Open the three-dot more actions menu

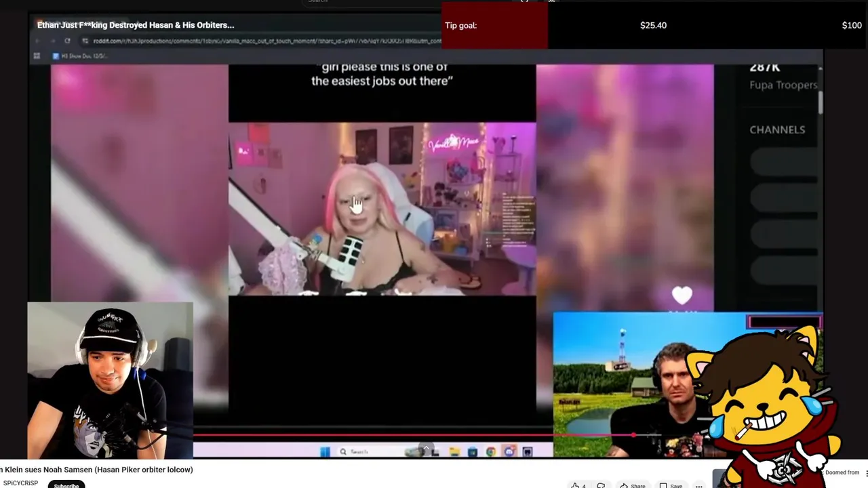click(698, 485)
